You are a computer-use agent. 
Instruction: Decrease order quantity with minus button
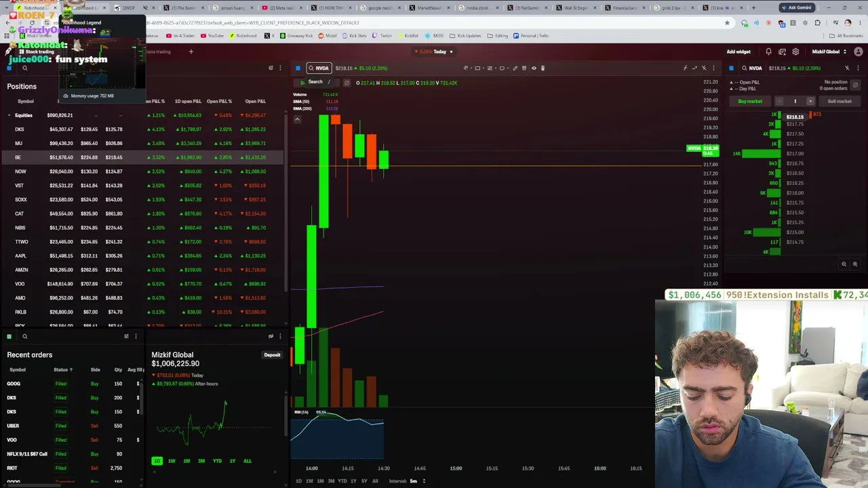pyautogui.click(x=779, y=101)
